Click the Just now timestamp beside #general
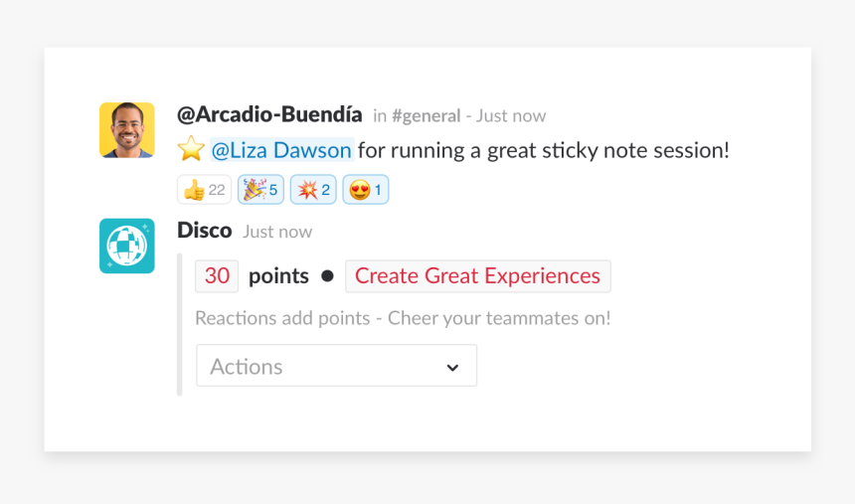The image size is (855, 504). [x=511, y=116]
